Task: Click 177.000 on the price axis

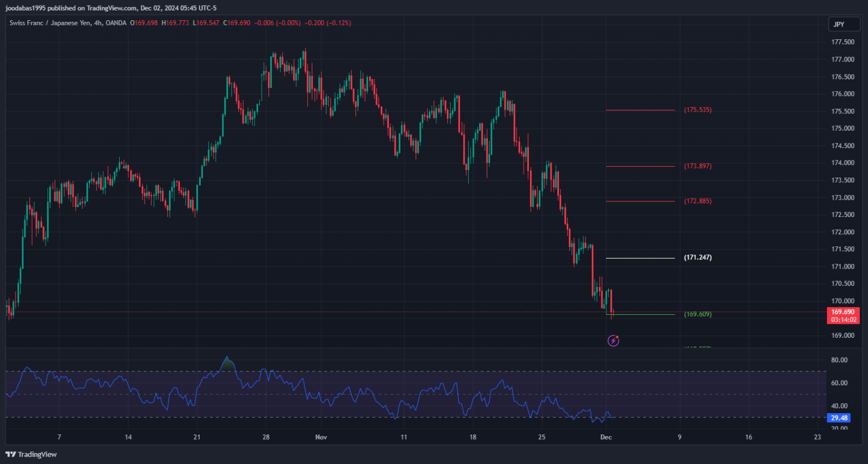Action: coord(843,60)
